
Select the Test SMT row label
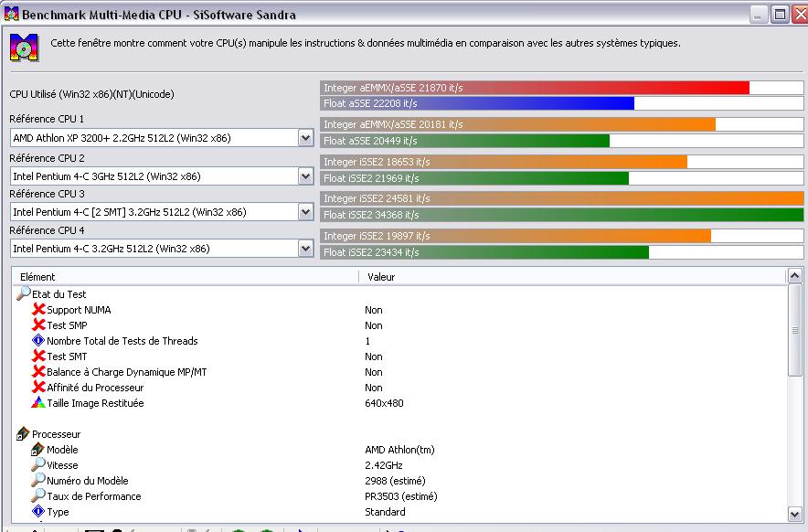pyautogui.click(x=67, y=356)
